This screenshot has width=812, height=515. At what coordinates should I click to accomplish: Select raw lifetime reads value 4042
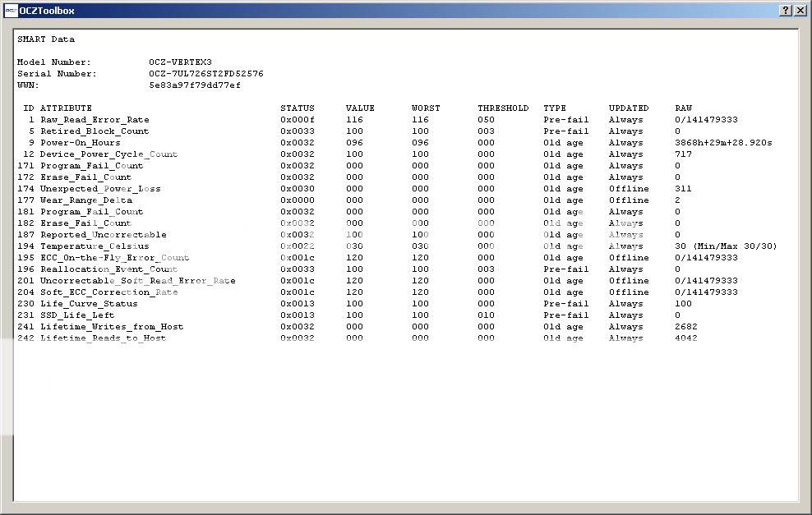pyautogui.click(x=686, y=338)
